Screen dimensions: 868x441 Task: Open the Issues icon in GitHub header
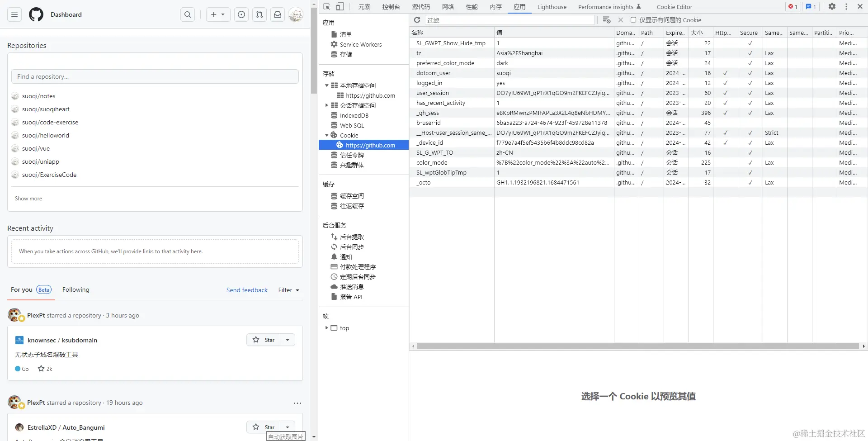coord(241,14)
